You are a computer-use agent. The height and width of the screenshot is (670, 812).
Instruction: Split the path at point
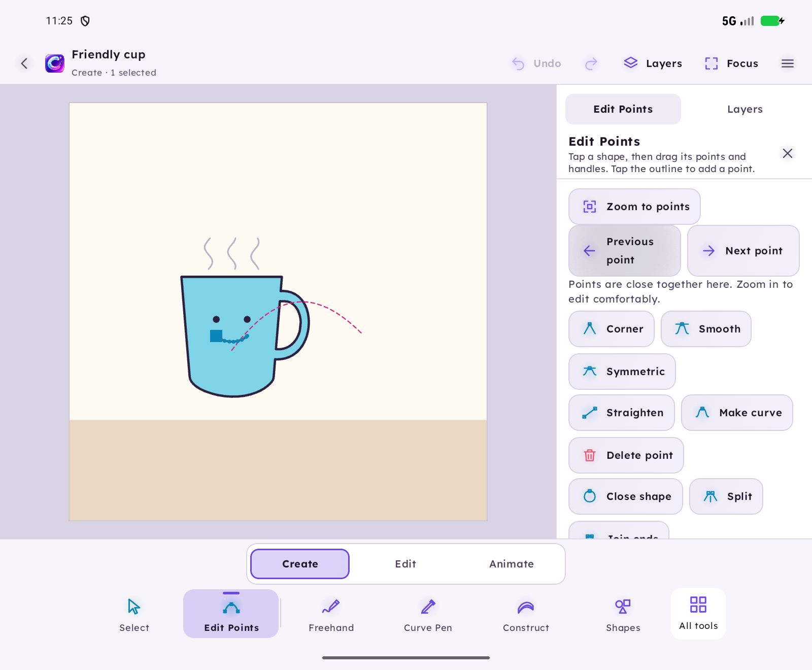pyautogui.click(x=726, y=496)
